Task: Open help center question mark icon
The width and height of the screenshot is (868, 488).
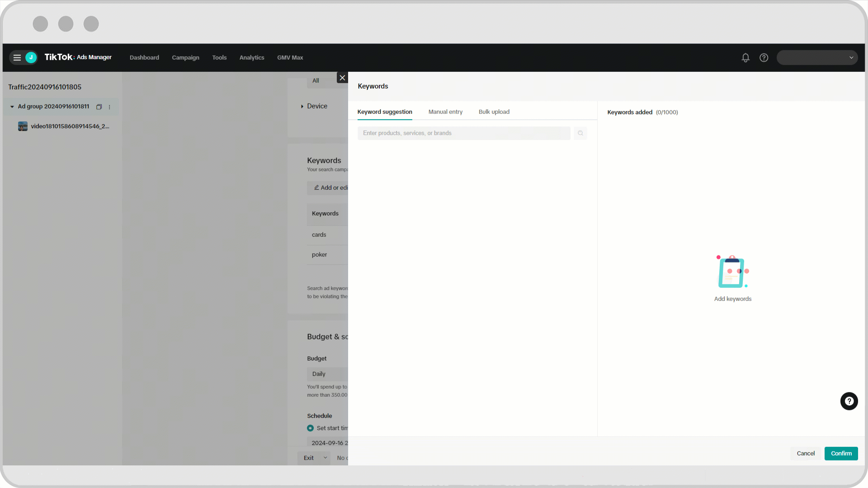Action: (764, 57)
